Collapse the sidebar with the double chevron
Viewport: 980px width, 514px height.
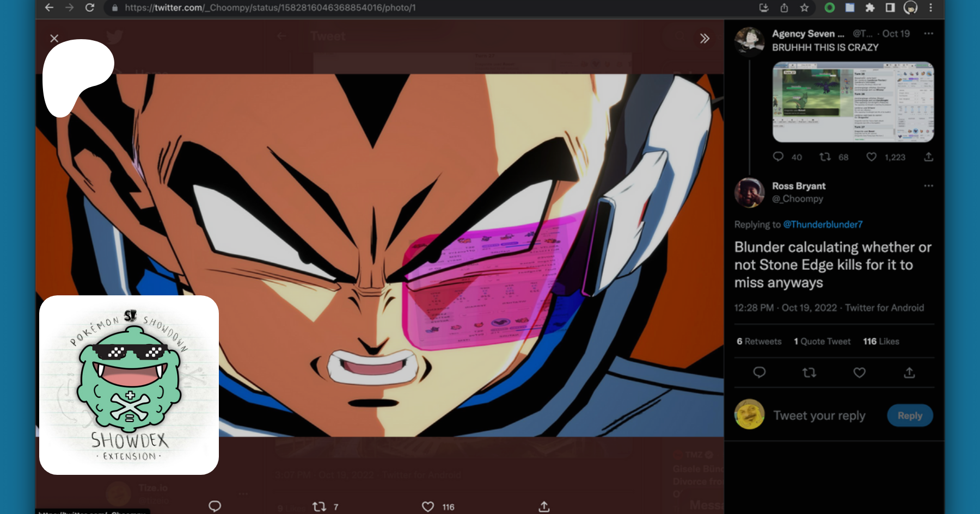click(x=705, y=38)
